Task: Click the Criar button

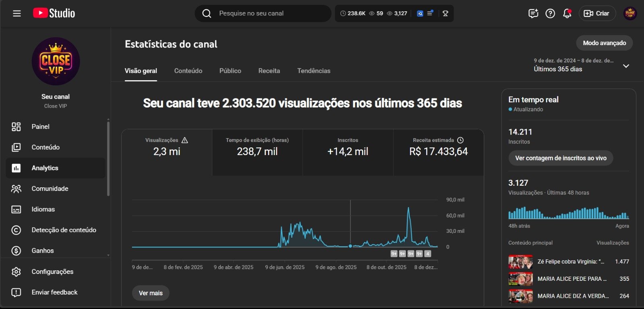Action: pos(597,13)
